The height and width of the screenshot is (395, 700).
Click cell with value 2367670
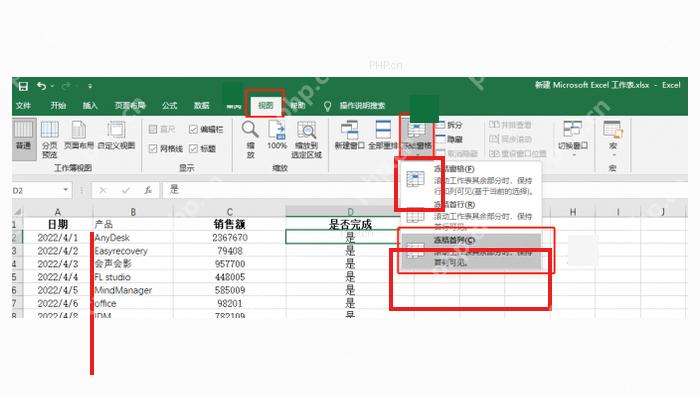(x=229, y=237)
